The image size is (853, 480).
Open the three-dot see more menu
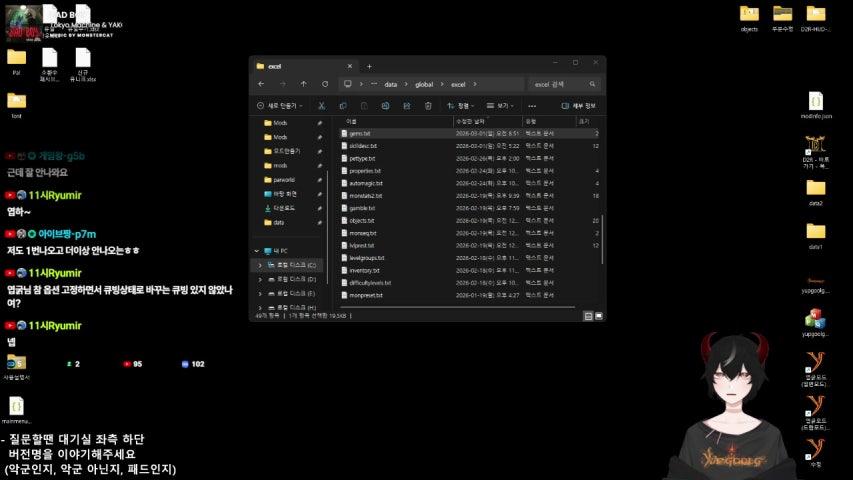click(532, 106)
